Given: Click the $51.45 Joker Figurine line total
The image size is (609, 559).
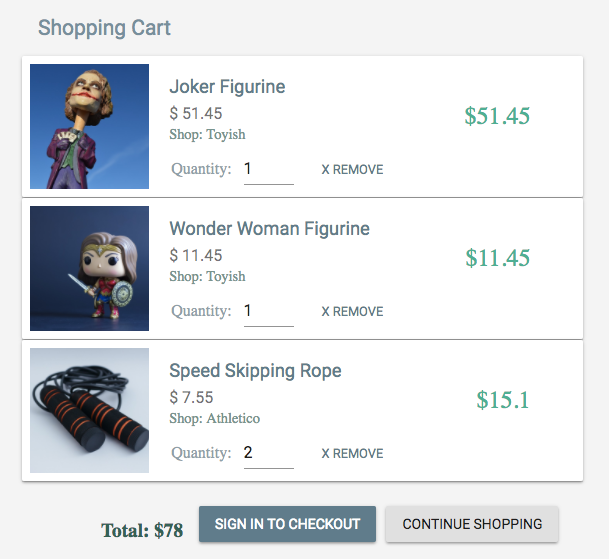Looking at the screenshot, I should coord(497,116).
